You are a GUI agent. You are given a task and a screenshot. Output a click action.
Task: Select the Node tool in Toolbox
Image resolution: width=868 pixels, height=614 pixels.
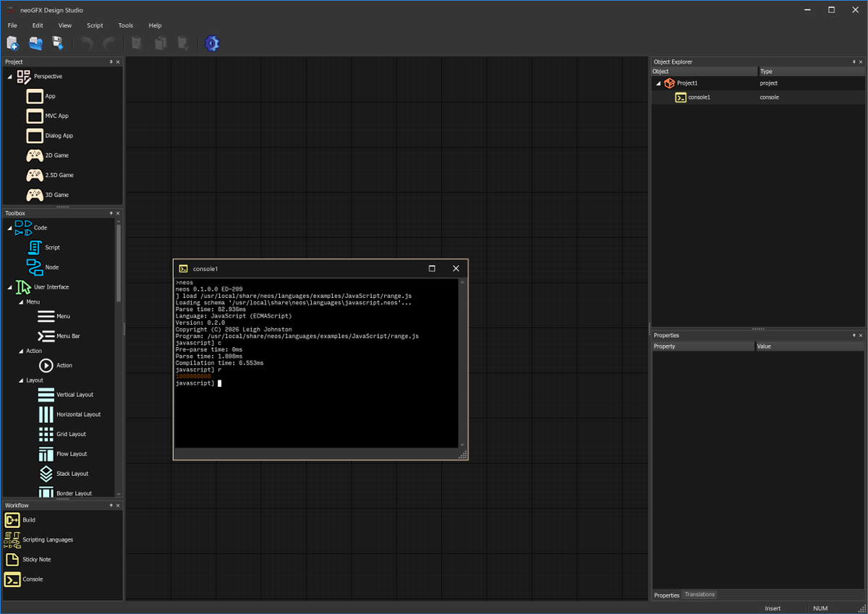(34, 267)
